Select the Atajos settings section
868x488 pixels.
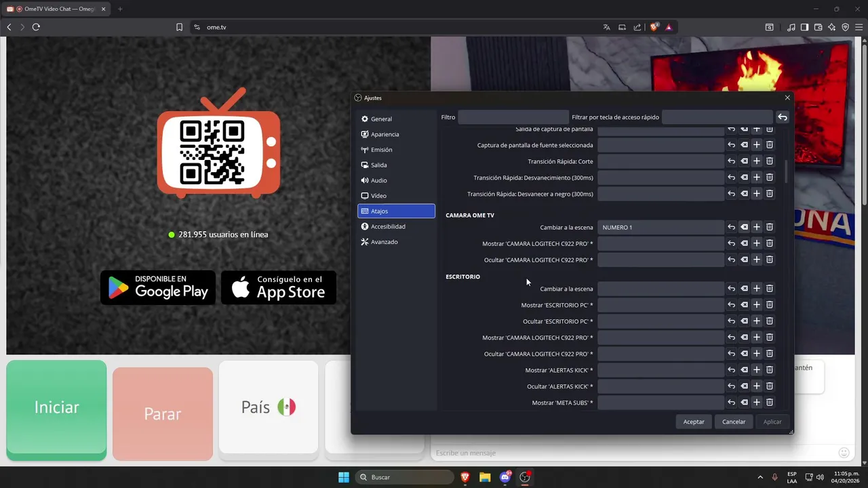pyautogui.click(x=396, y=211)
